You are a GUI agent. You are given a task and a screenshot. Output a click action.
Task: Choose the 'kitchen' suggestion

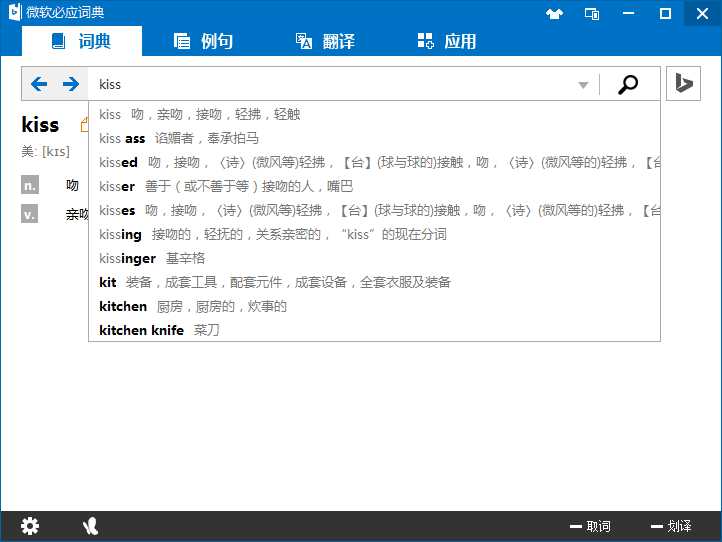pos(374,306)
